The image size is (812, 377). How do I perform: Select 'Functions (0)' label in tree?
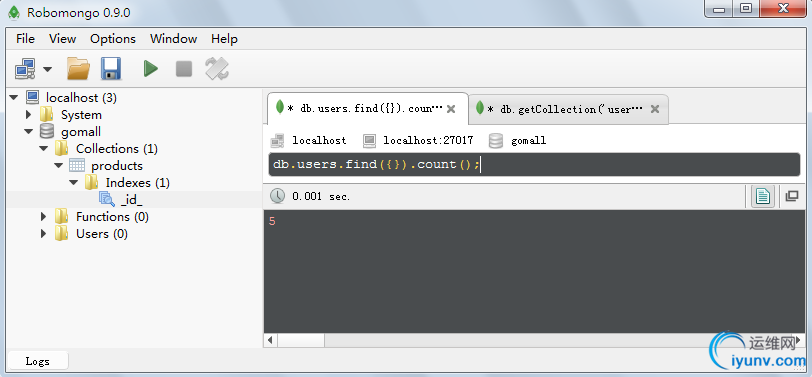click(112, 216)
